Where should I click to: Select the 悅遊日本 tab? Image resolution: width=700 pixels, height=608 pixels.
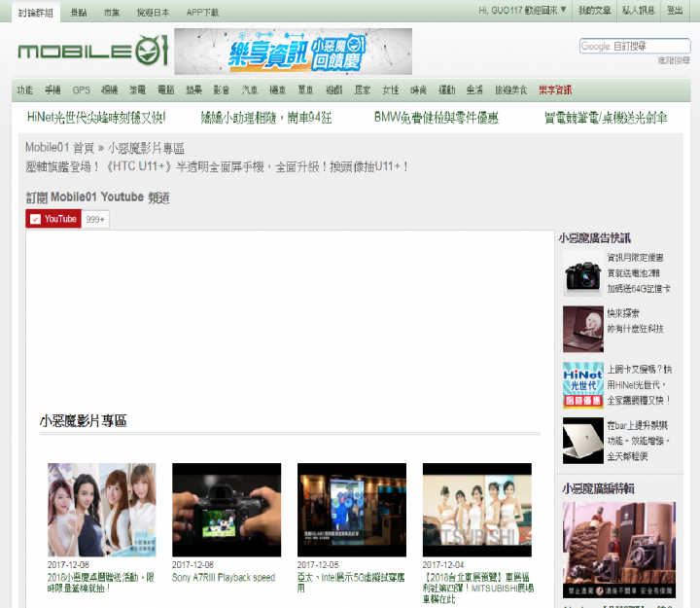click(x=154, y=13)
